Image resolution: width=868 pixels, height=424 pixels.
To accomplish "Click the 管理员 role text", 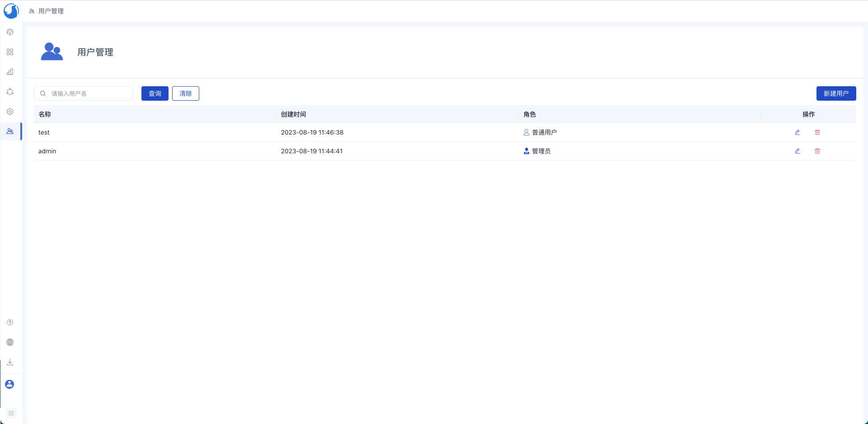I will tap(541, 151).
